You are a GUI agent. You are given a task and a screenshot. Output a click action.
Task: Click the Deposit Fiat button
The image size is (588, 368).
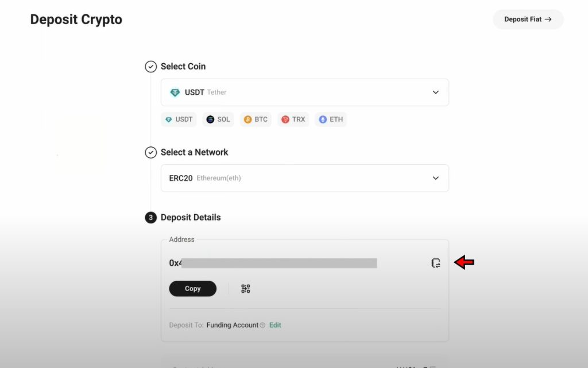point(528,19)
